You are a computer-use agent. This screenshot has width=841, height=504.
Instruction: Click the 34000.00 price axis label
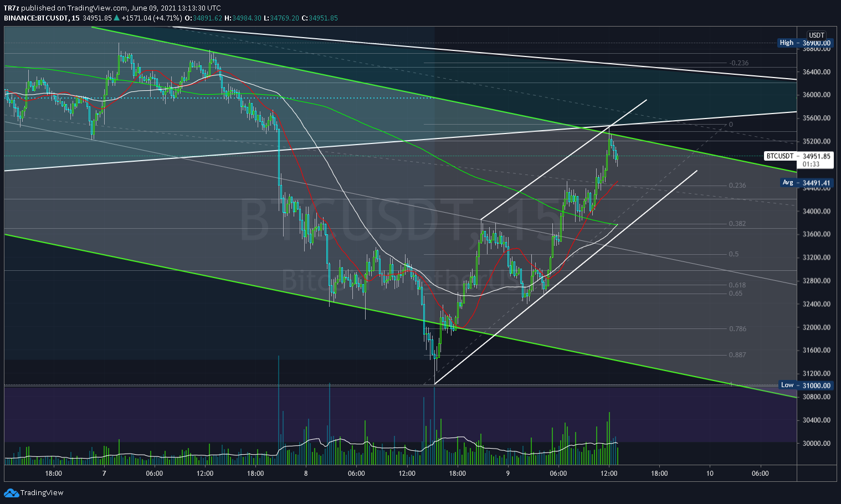[x=816, y=211]
